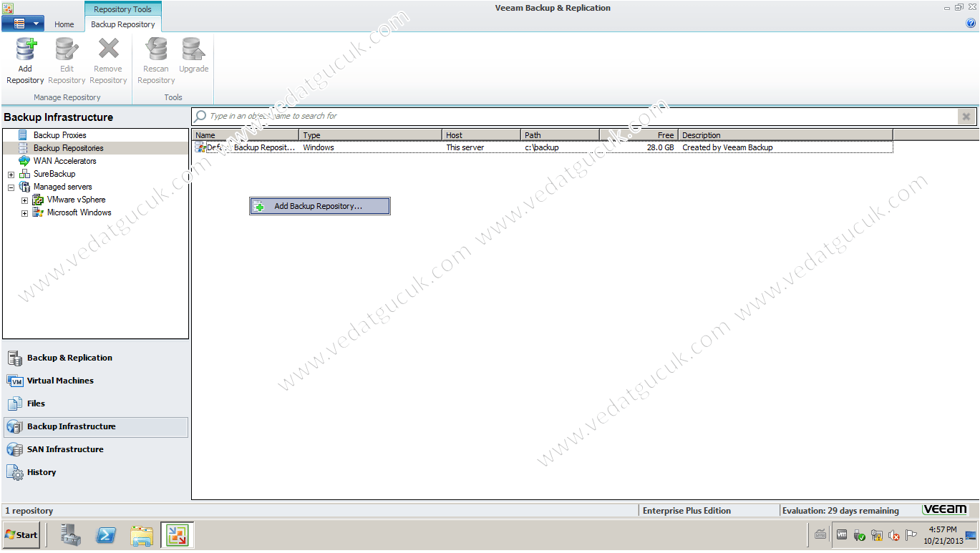This screenshot has width=980, height=553.
Task: Expand the VMware vSphere node
Action: point(24,200)
